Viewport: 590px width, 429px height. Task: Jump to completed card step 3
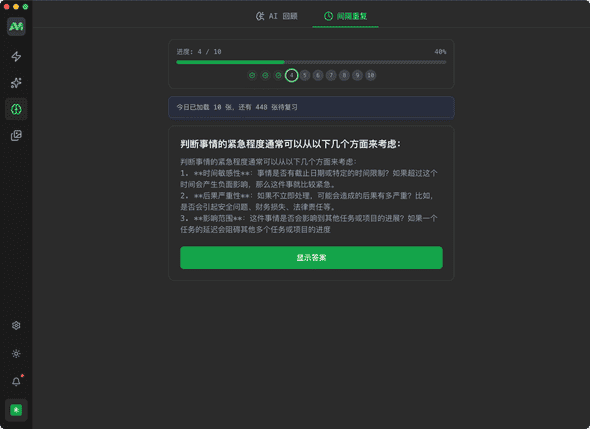click(x=278, y=76)
